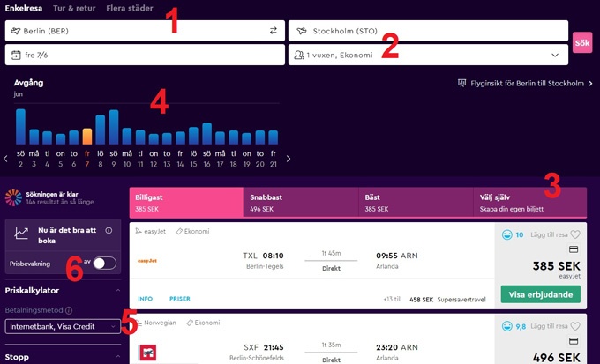Screen dimensions: 600x364
Task: Click the info icon in booking advice box
Action: coord(109,231)
